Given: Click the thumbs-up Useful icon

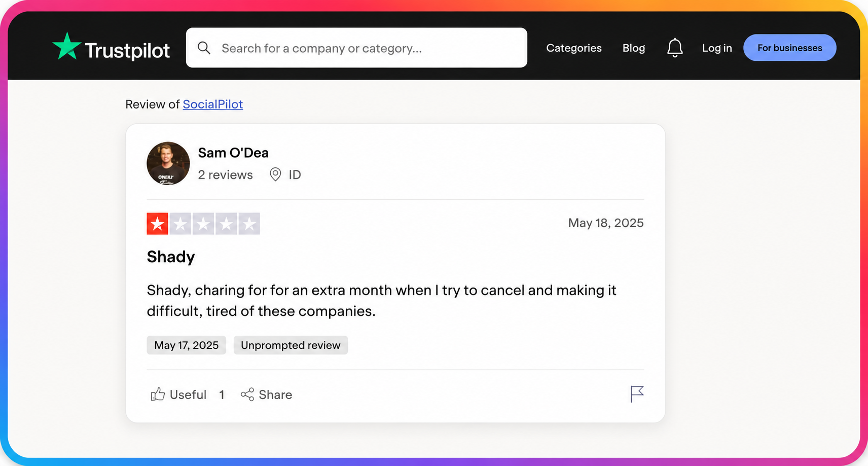Looking at the screenshot, I should tap(158, 394).
